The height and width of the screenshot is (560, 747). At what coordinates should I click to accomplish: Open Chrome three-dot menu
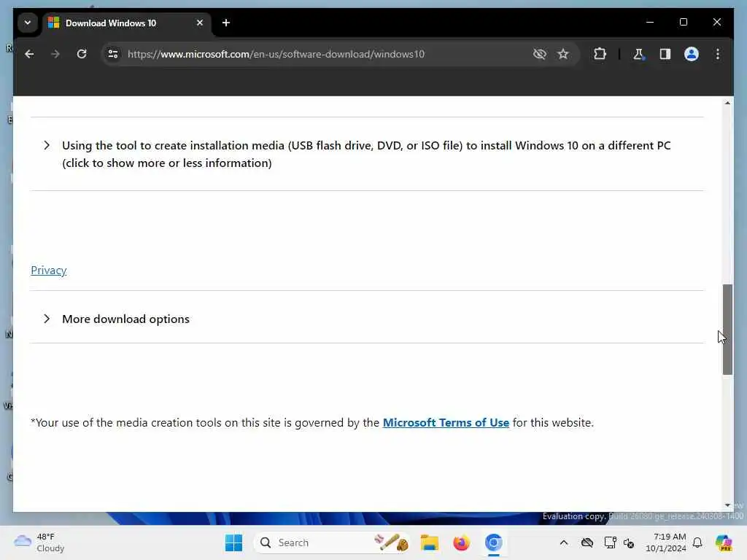point(718,54)
